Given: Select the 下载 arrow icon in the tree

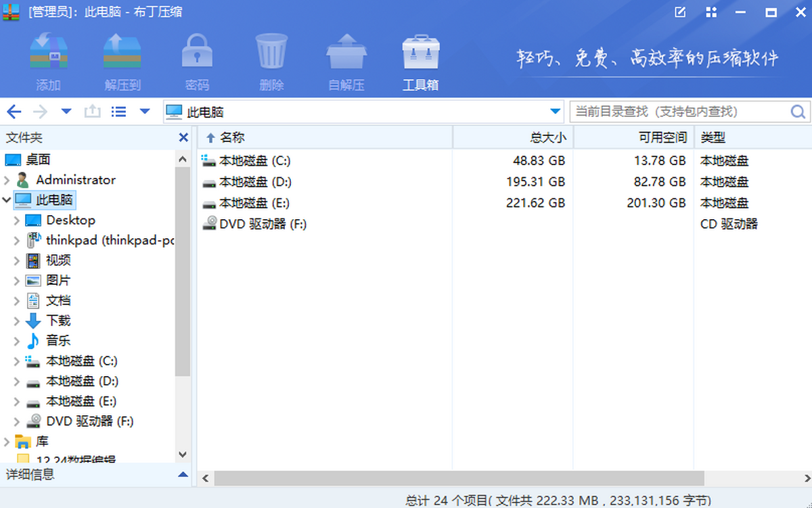Looking at the screenshot, I should click(x=33, y=321).
